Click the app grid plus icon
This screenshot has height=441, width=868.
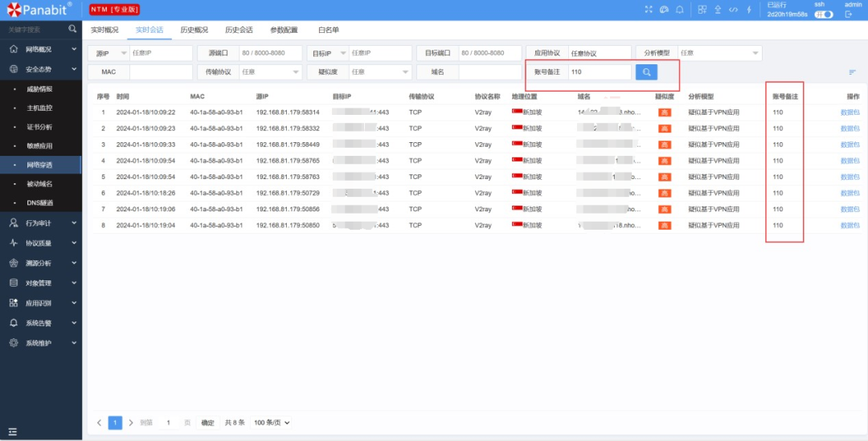(702, 10)
